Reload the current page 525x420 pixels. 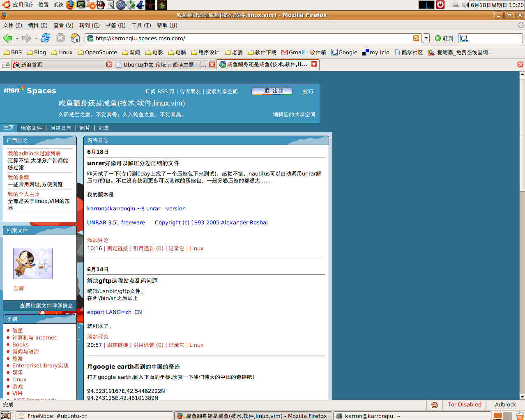[46, 38]
